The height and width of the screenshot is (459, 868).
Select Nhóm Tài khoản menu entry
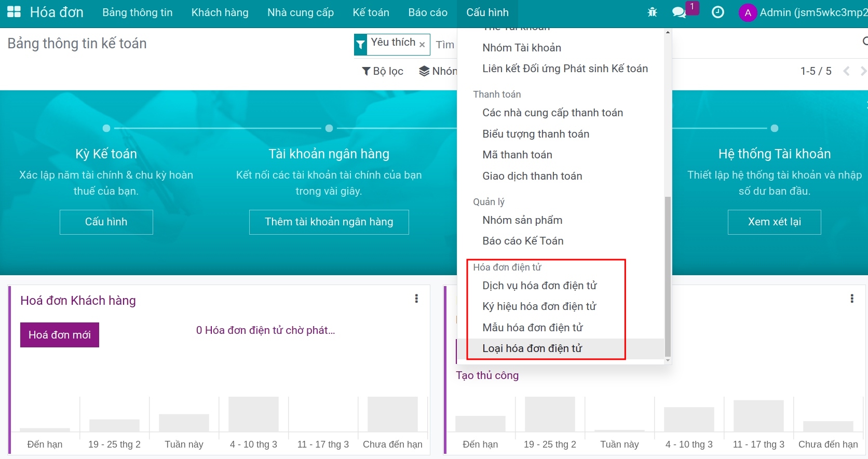[561, 48]
